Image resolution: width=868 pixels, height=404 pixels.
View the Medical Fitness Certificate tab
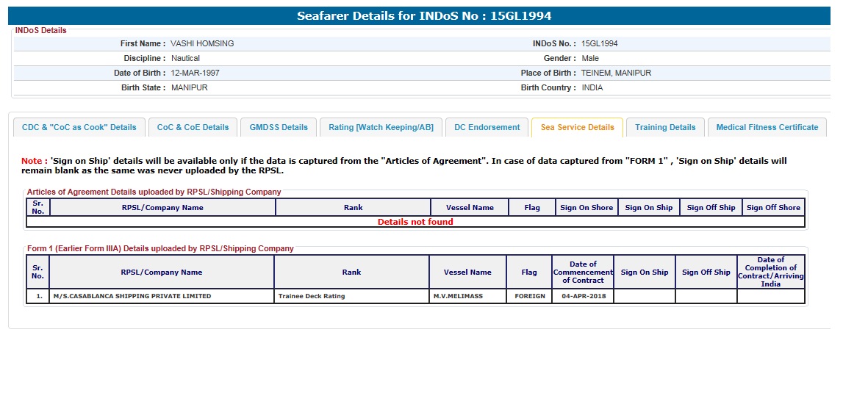pyautogui.click(x=767, y=127)
